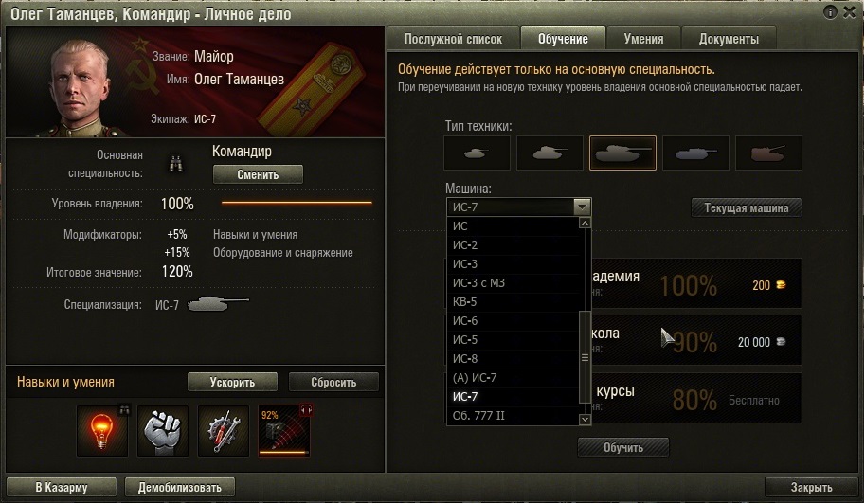Select the free 80% training courses option
865x504 pixels.
point(695,398)
